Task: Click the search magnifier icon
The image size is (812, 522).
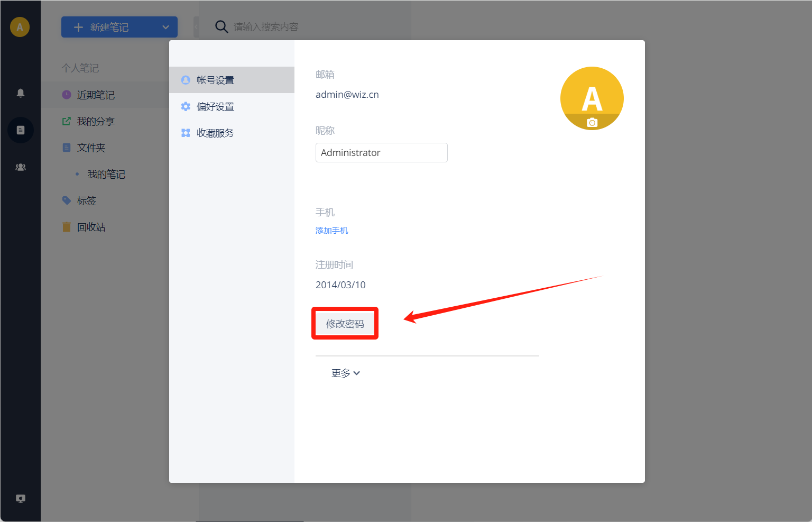Action: [x=222, y=27]
